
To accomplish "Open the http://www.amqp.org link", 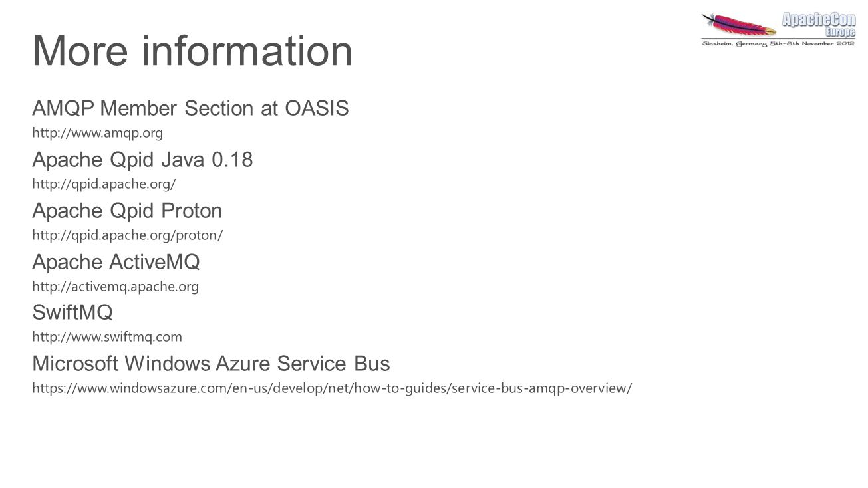I will 98,133.
